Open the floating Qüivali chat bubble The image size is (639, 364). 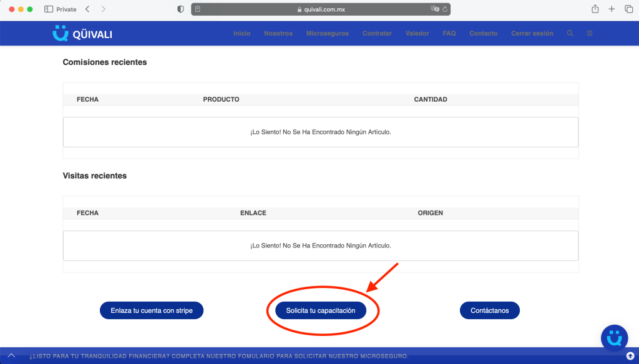tap(615, 338)
